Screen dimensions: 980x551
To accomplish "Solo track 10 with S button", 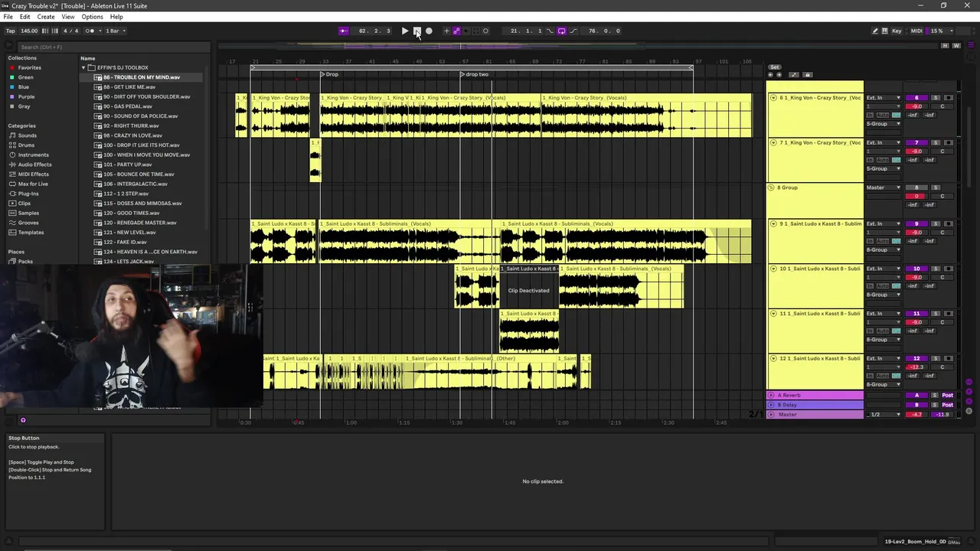I will click(936, 269).
